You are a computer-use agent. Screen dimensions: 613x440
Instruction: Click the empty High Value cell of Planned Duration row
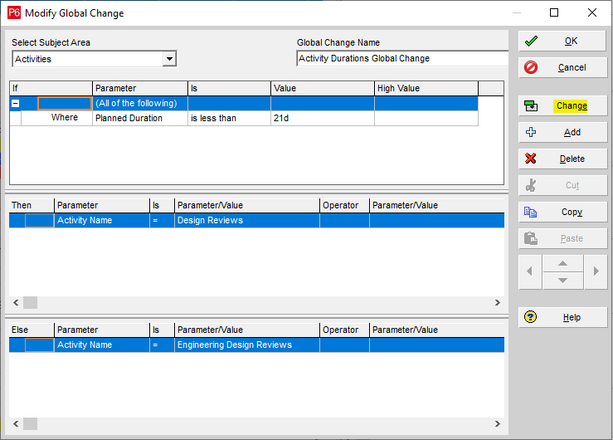[x=426, y=118]
